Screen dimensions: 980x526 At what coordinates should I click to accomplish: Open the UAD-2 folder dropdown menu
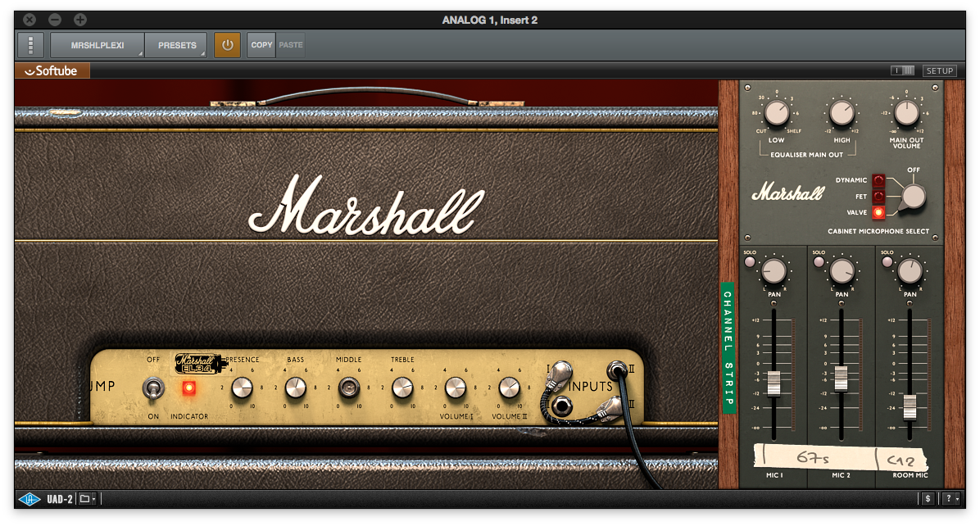coord(87,498)
